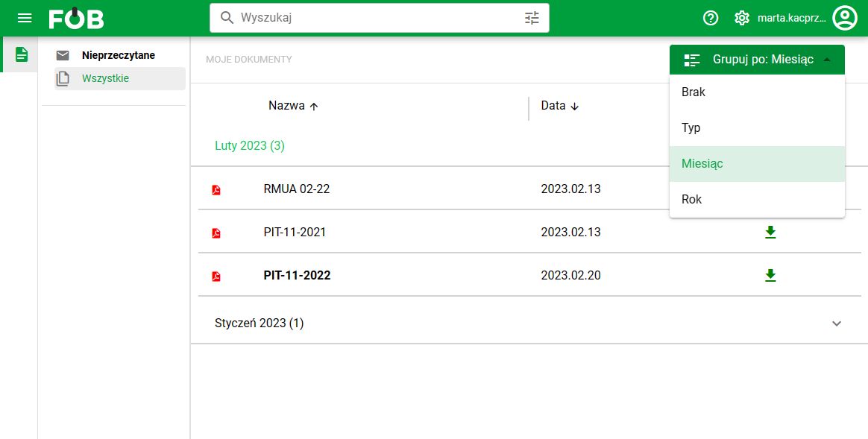Image resolution: width=868 pixels, height=439 pixels.
Task: Open the RMUA 02-22 document
Action: pyautogui.click(x=297, y=189)
